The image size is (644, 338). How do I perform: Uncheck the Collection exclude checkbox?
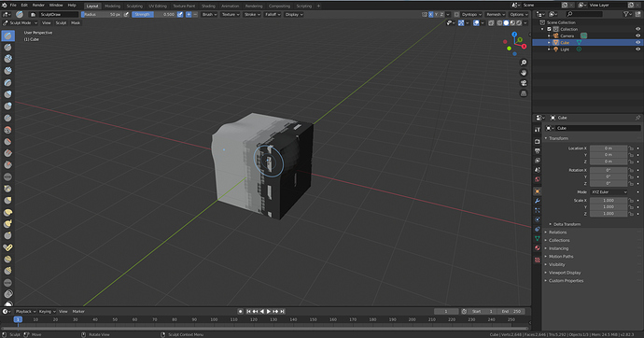click(x=549, y=29)
